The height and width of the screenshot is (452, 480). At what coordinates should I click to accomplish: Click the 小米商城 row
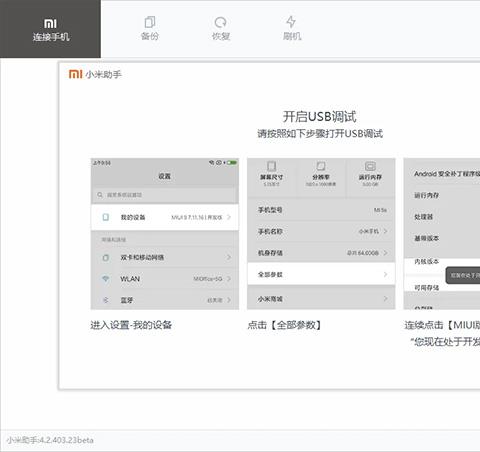coord(321,299)
